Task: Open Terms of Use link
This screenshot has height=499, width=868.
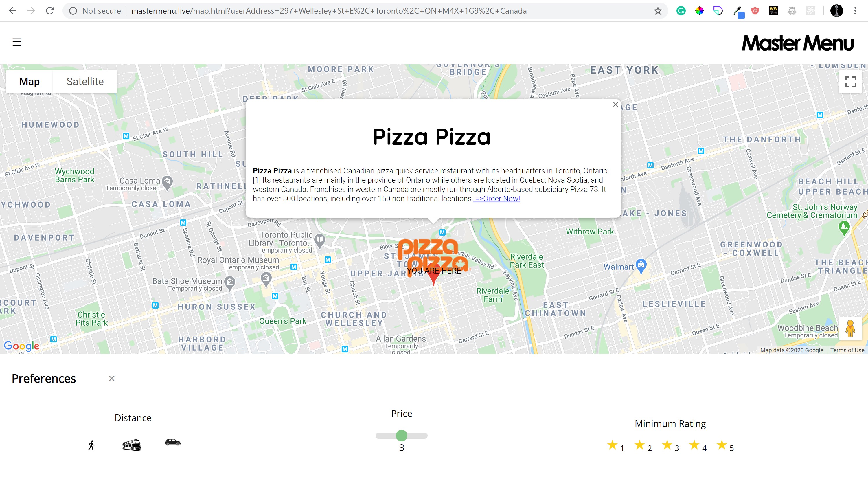Action: click(x=847, y=350)
